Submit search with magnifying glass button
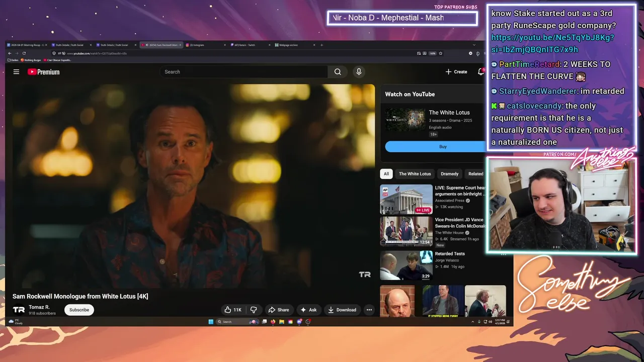644x362 pixels. 338,72
